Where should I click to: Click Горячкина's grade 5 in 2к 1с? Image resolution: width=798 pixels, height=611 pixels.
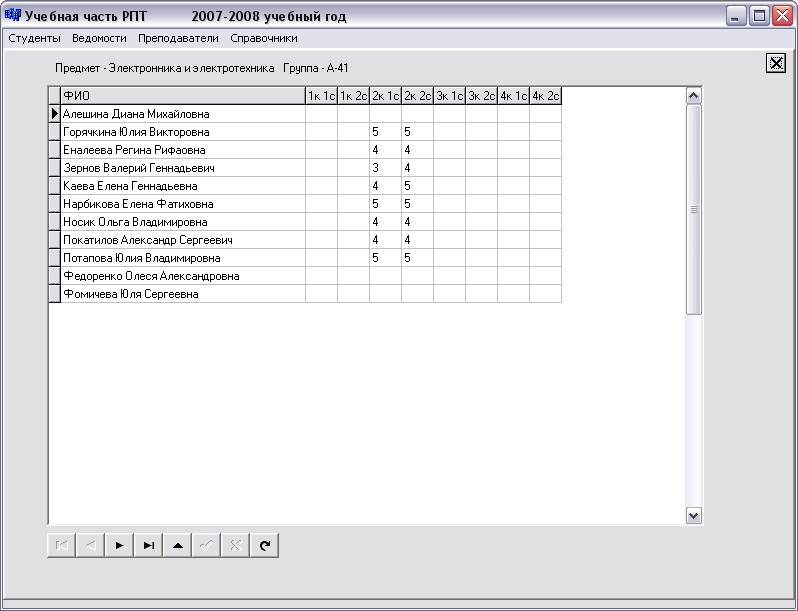coord(386,132)
